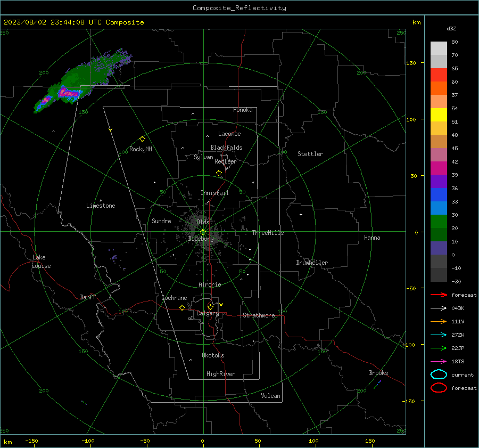
Task: Click the Okotoks label
Action: (213, 355)
